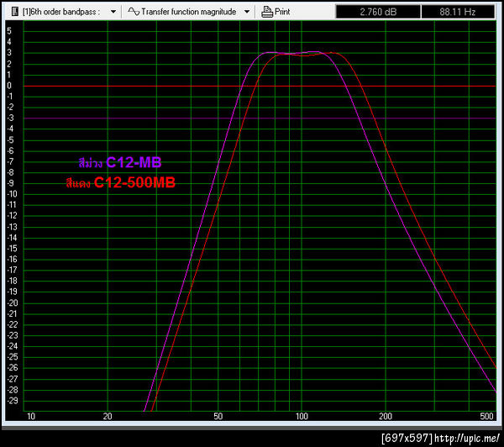The width and height of the screenshot is (504, 447).
Task: Click the purple C12-MB legend label
Action: click(x=120, y=162)
